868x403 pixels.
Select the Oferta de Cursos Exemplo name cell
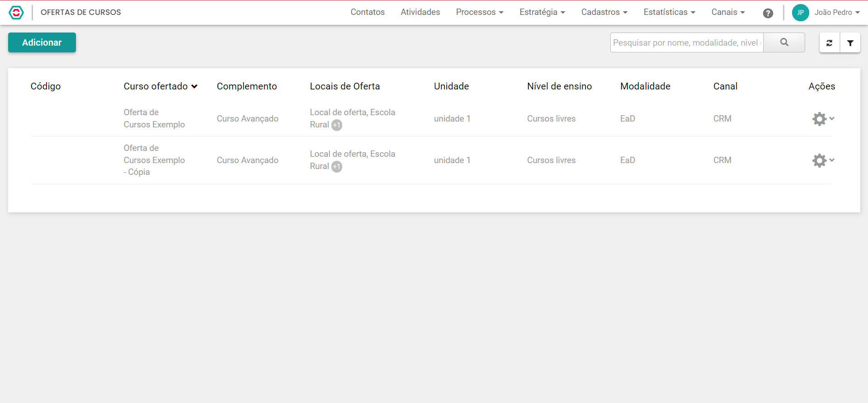point(154,118)
